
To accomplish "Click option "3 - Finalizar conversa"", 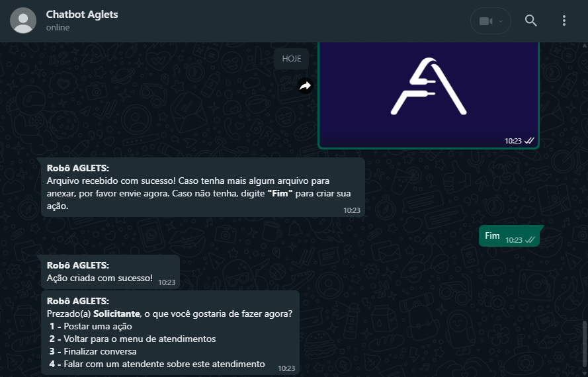I will coord(93,351).
